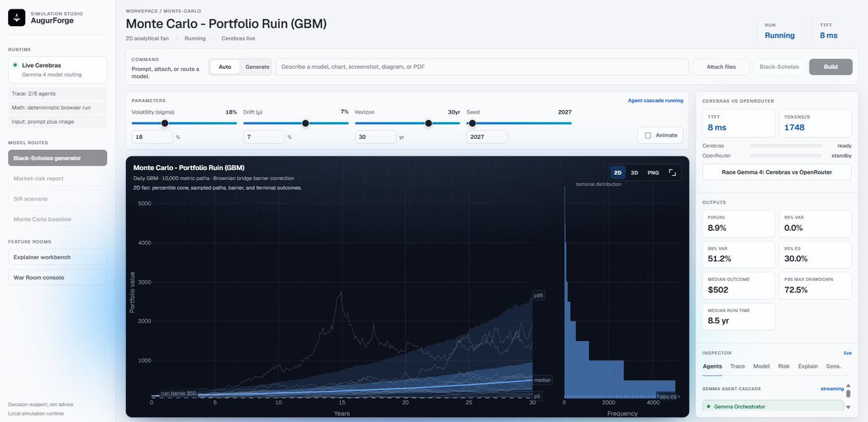The image size is (868, 422).
Task: Click 'Input: prompt plus image' row
Action: click(x=58, y=122)
